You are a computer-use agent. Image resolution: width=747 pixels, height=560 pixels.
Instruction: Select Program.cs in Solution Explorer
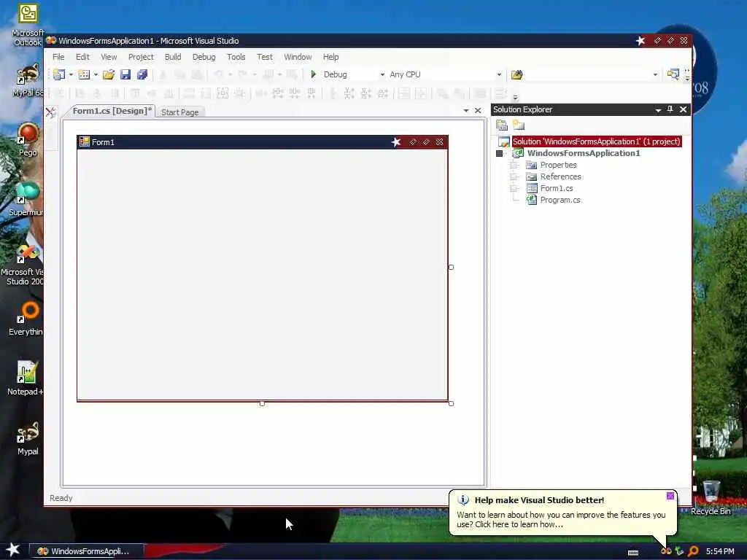(x=560, y=200)
